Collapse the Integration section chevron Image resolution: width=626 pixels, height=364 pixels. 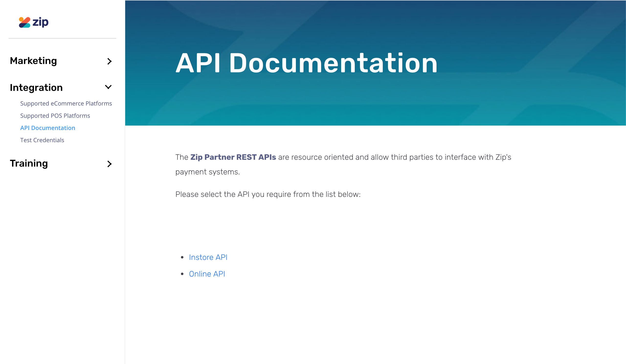108,87
